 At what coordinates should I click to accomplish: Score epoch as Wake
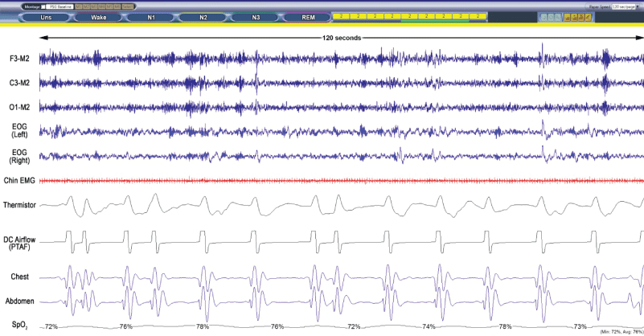point(98,17)
